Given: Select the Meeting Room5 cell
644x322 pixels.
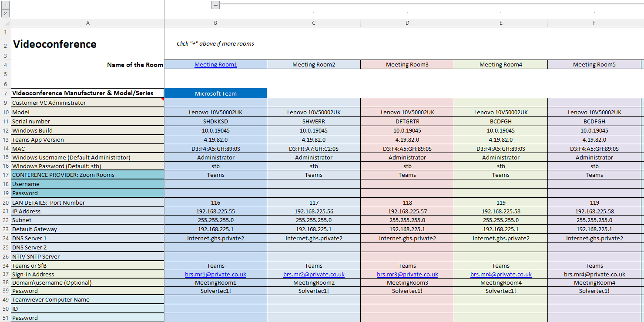Looking at the screenshot, I should point(594,65).
